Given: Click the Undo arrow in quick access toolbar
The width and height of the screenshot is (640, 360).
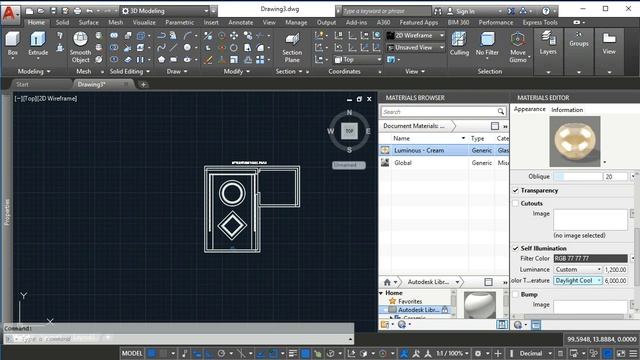Looking at the screenshot, I should point(89,11).
